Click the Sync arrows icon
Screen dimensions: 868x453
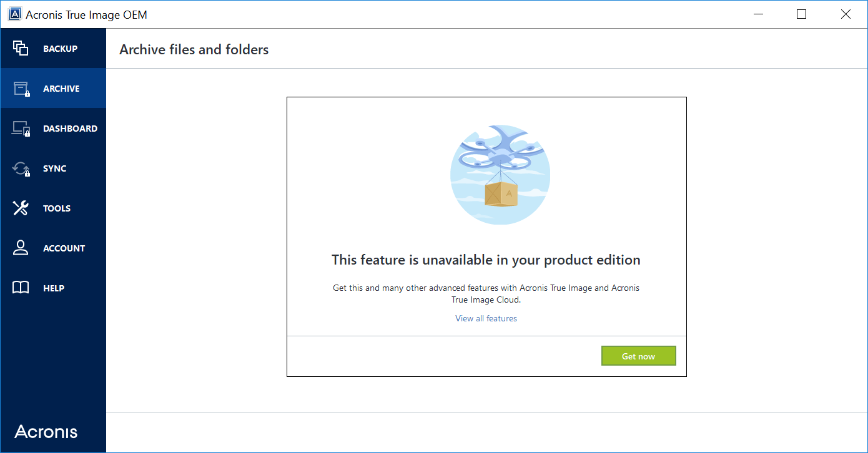point(21,168)
